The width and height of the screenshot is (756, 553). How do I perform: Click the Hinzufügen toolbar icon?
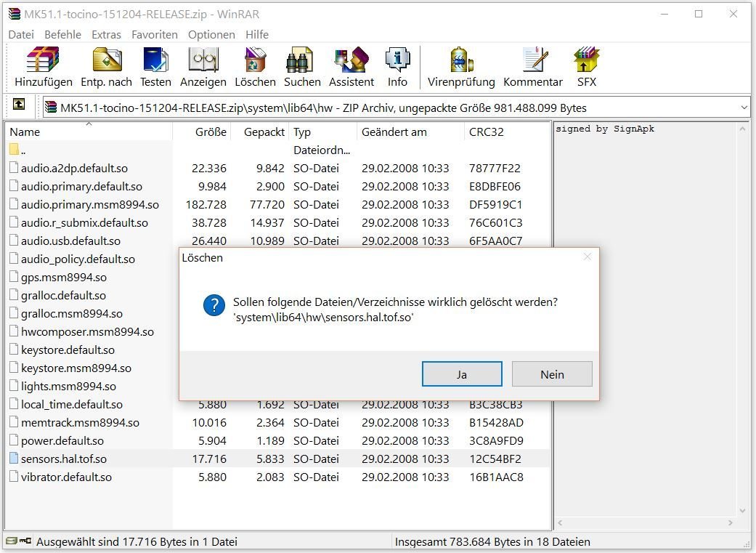click(44, 60)
